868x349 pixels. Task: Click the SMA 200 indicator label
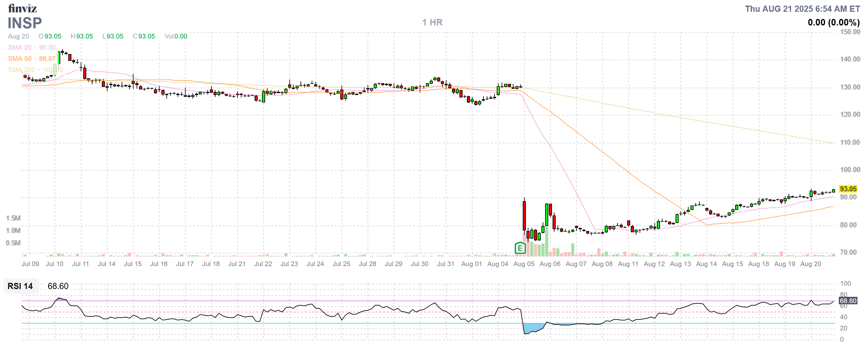21,70
